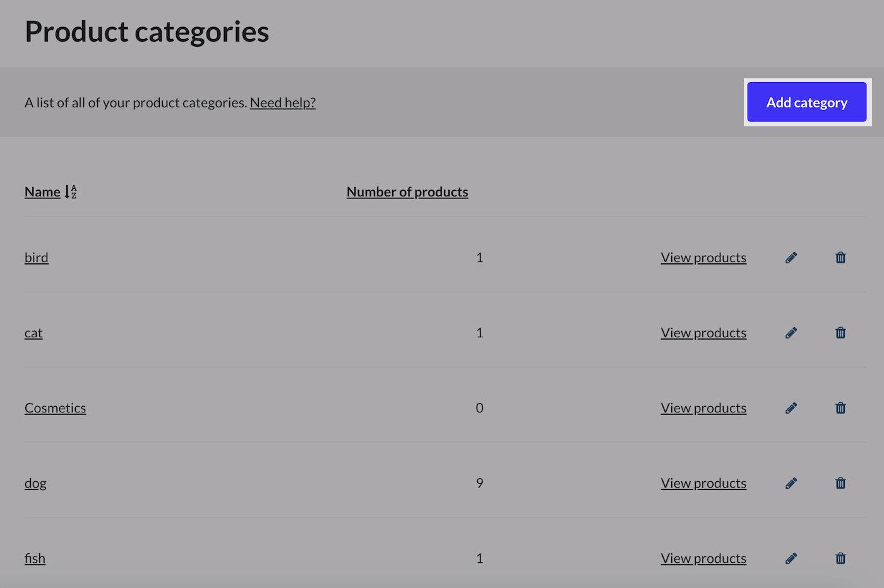Delete the dog category with the trash icon
This screenshot has width=884, height=588.
click(840, 483)
